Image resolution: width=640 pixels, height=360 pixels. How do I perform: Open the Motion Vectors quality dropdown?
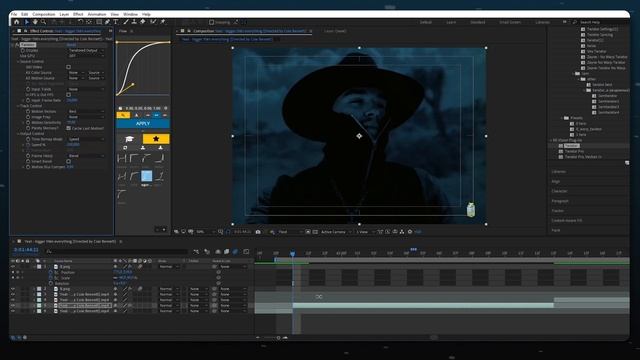[86, 111]
